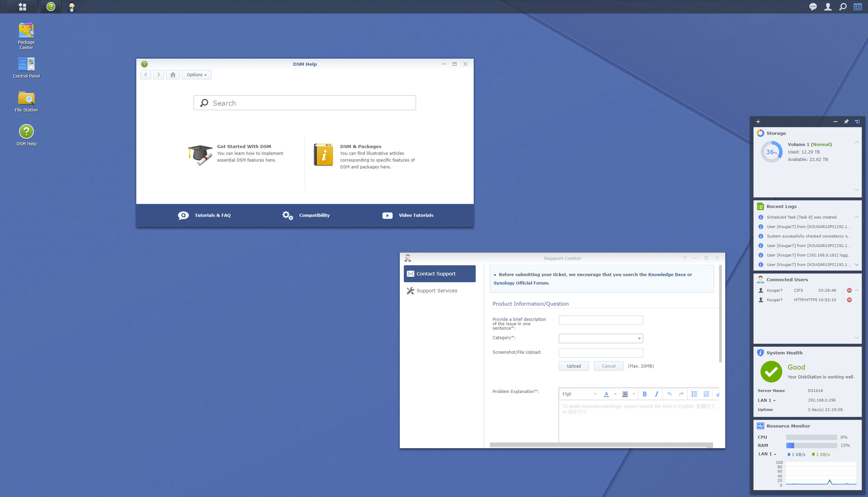Click the Storage 36% usage ring
868x497 pixels.
(772, 152)
